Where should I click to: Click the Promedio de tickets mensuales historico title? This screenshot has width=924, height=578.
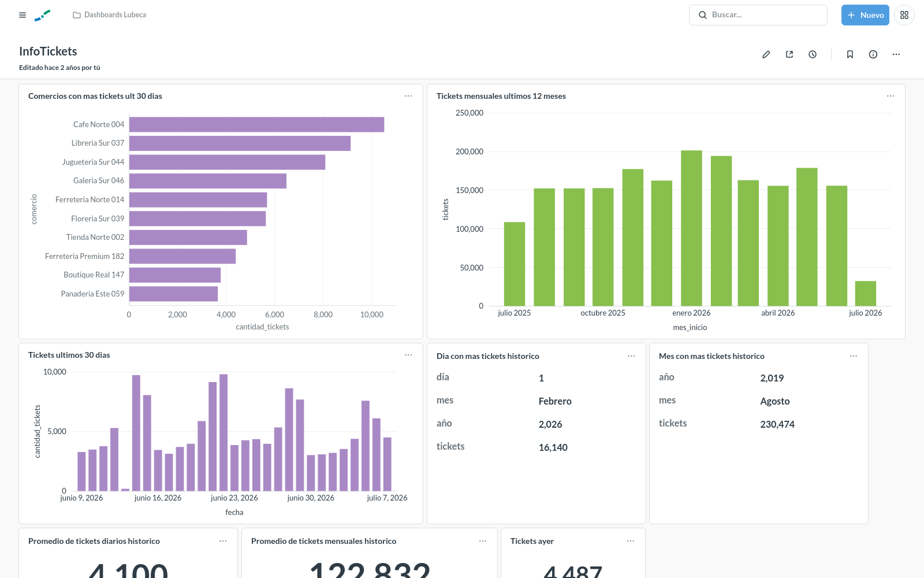click(324, 541)
